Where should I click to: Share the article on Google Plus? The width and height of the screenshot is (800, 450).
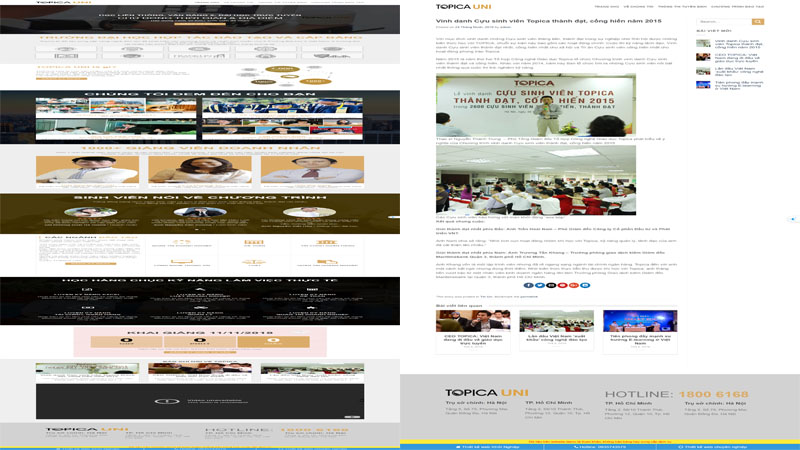573,285
